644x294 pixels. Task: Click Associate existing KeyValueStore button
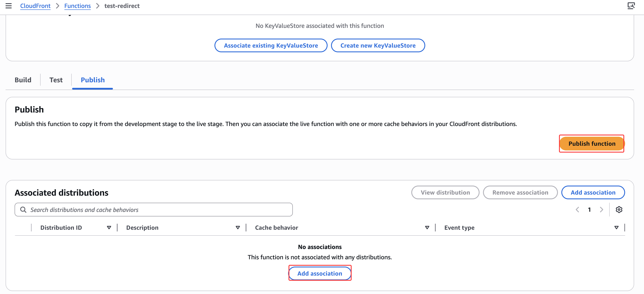271,45
